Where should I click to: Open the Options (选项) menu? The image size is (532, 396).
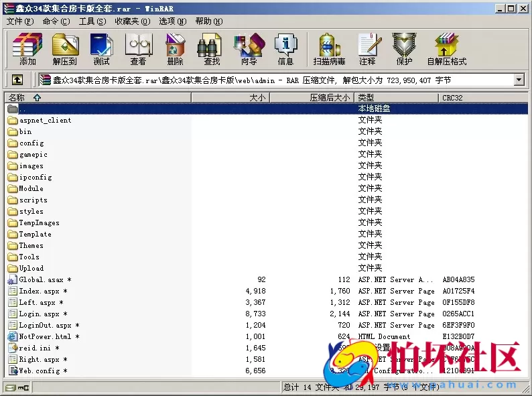tap(173, 21)
